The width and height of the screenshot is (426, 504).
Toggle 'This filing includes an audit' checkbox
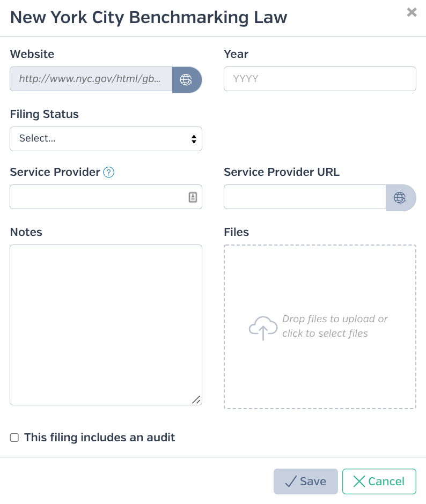[14, 438]
